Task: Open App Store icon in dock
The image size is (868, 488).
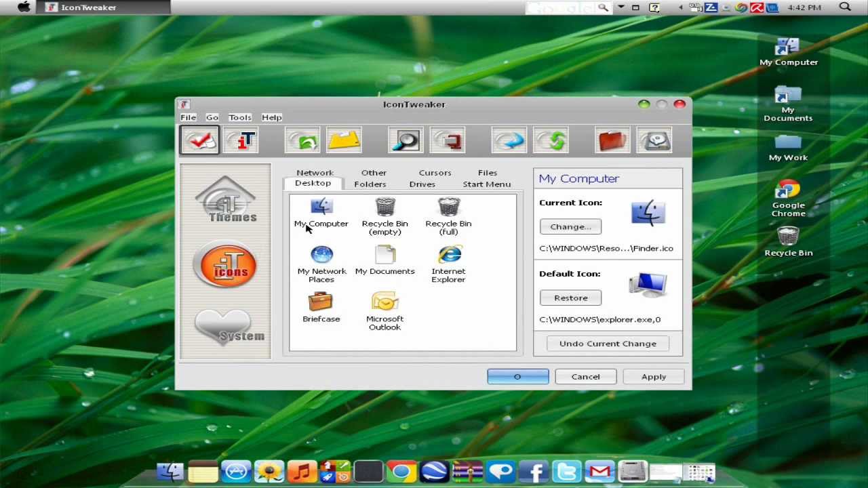Action: 236,472
